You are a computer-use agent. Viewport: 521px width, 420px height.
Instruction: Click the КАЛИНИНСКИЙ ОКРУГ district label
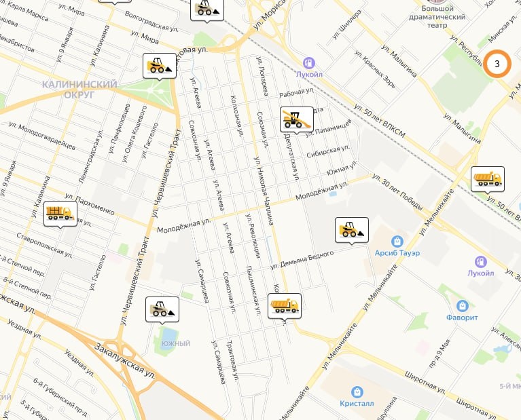click(79, 90)
